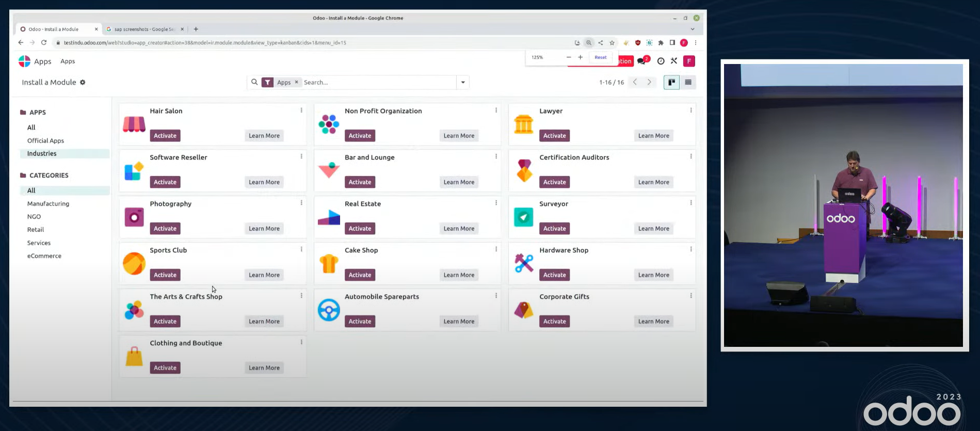Click the filter funnel icon in search bar
The width and height of the screenshot is (980, 431).
click(x=267, y=82)
